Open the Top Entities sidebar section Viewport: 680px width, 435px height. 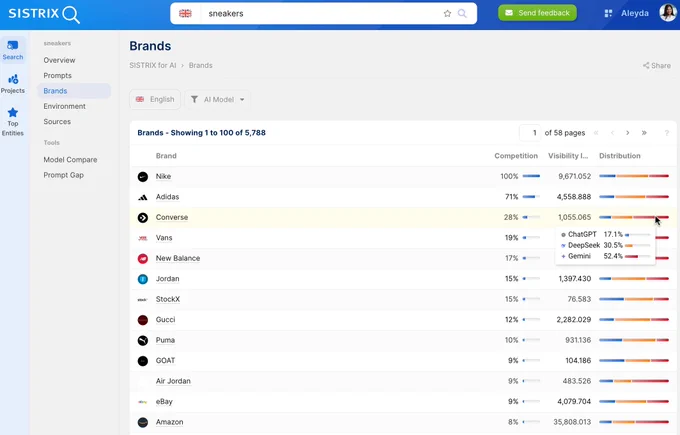(x=13, y=122)
